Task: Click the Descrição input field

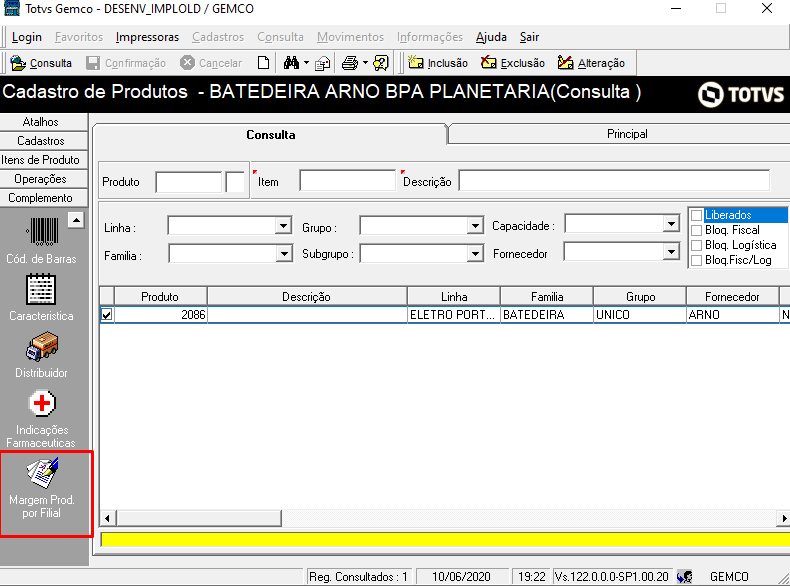Action: (614, 180)
